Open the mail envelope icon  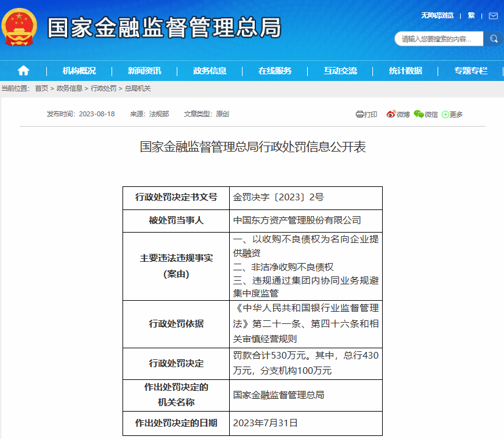[x=493, y=16]
